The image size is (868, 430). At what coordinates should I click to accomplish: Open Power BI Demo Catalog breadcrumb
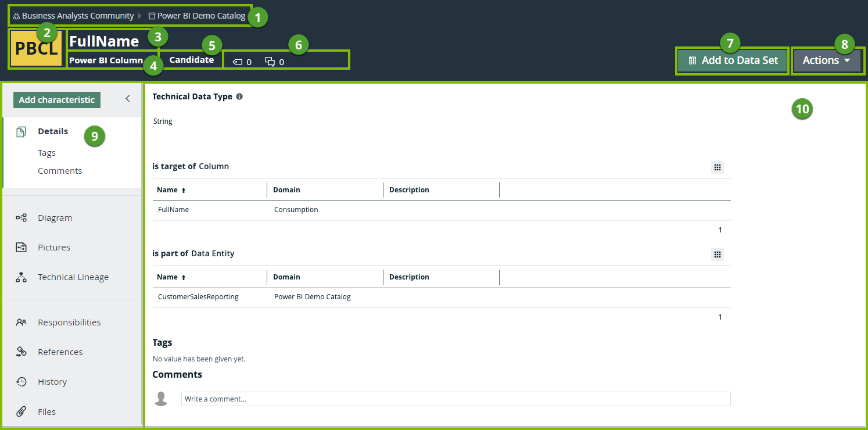click(200, 16)
